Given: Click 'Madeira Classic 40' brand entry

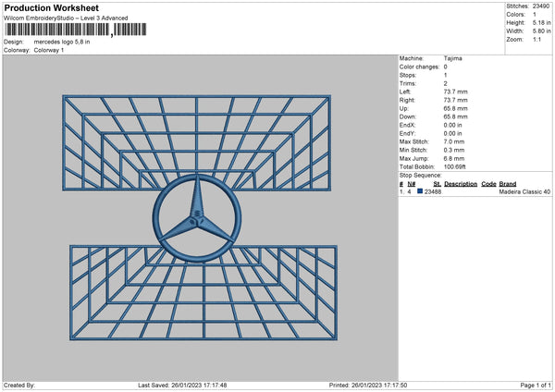Looking at the screenshot, I should click(x=524, y=192).
